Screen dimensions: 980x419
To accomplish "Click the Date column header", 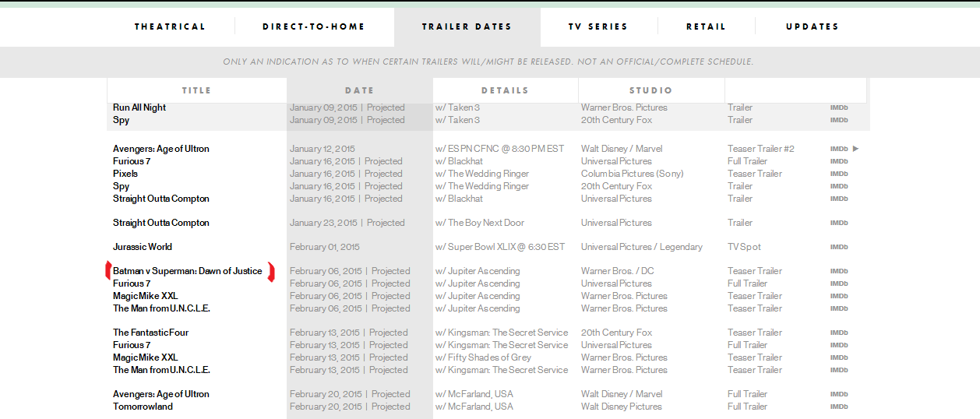I will pyautogui.click(x=359, y=90).
